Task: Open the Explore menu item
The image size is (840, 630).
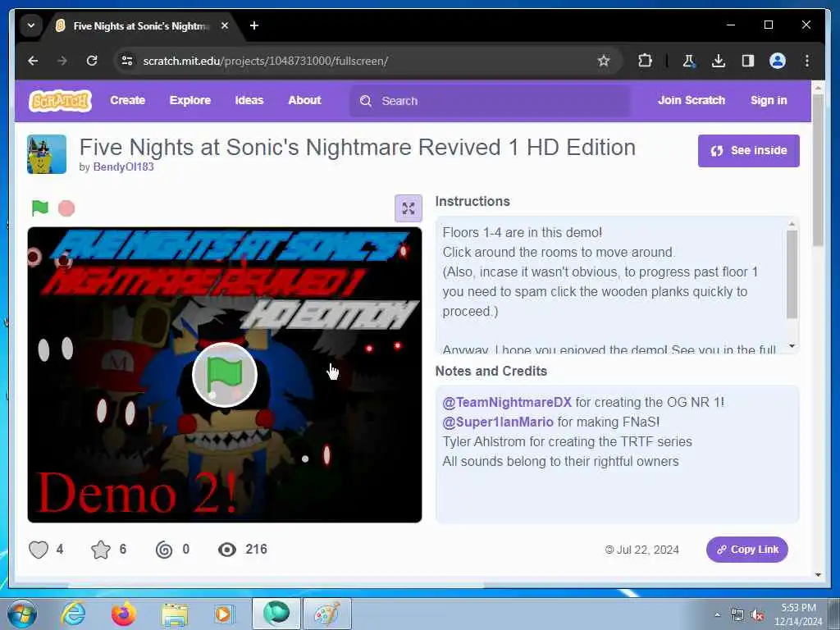Action: (190, 100)
